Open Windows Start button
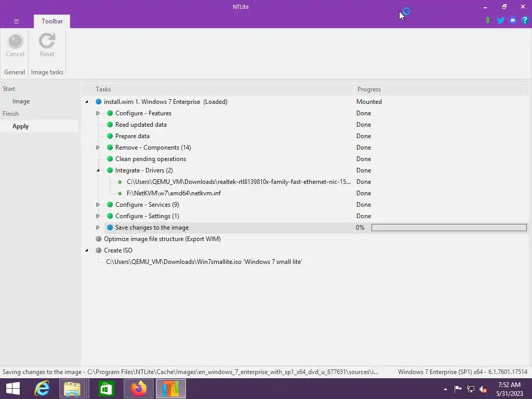532x399 pixels. point(13,389)
